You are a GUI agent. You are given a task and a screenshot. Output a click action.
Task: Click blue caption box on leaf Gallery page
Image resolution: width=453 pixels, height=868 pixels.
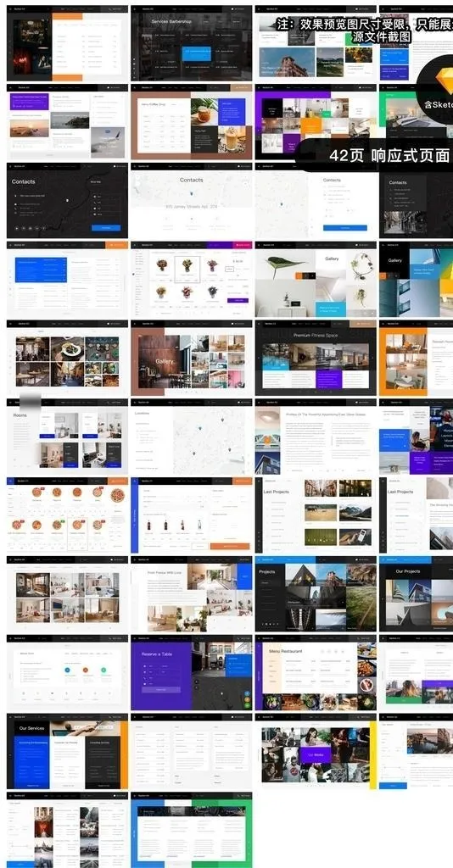point(332,309)
